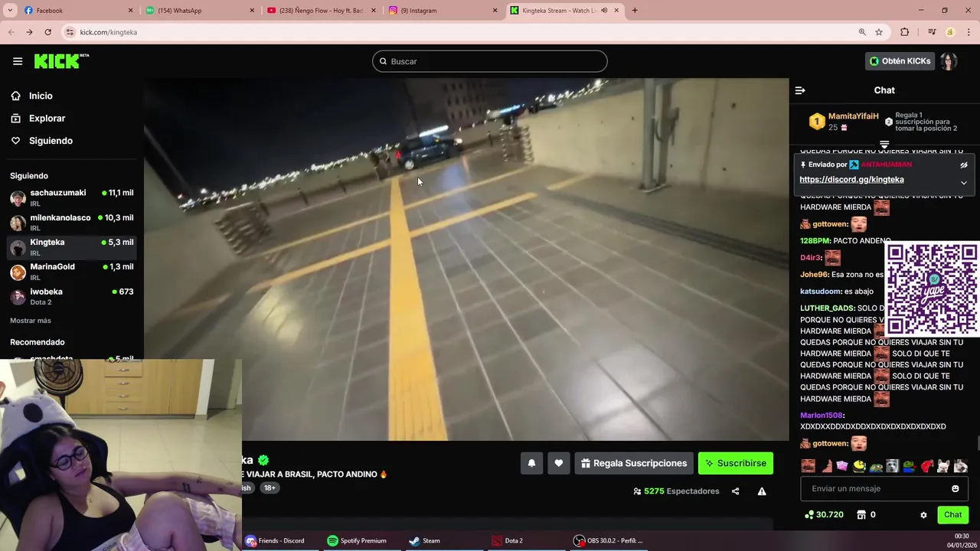Click the KICK logo

click(x=60, y=61)
